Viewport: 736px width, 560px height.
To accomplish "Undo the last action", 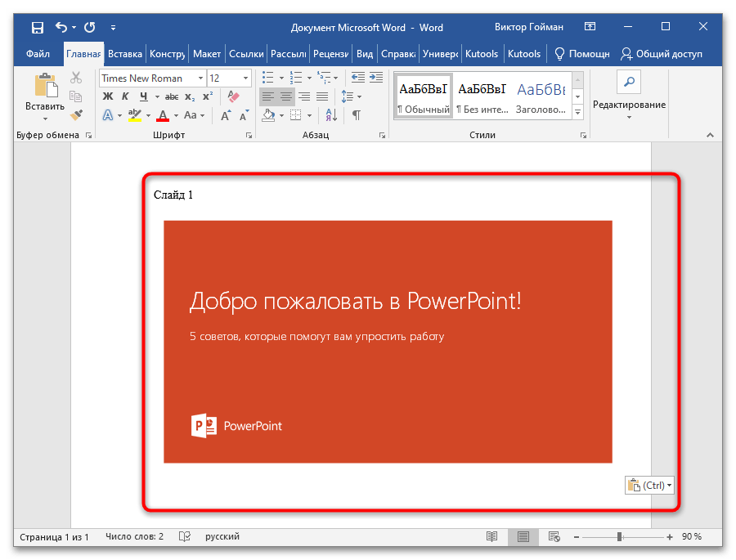I will 61,27.
